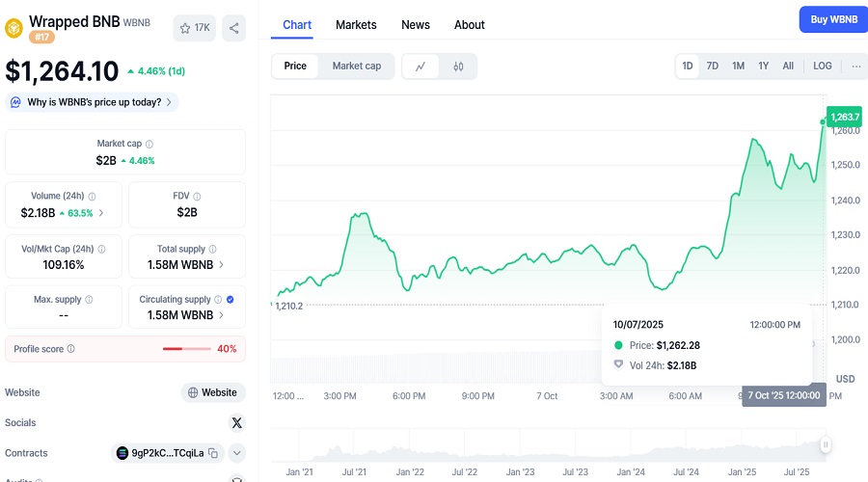
Task: Expand Total supply 1.58M WBNB details
Action: coord(221,264)
